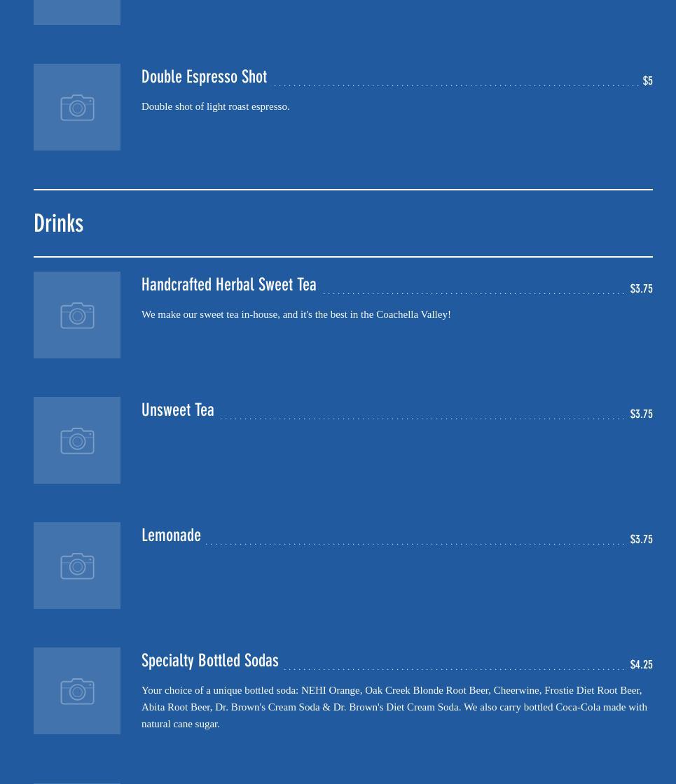
Task: Select the Handcrafted Herbal Sweet Tea $3.75 price
Action: 641,289
